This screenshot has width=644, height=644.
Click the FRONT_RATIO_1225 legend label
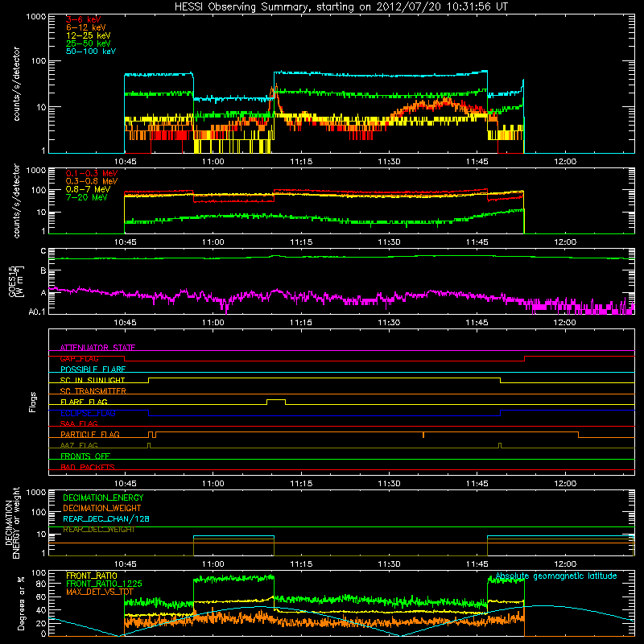pyautogui.click(x=104, y=584)
